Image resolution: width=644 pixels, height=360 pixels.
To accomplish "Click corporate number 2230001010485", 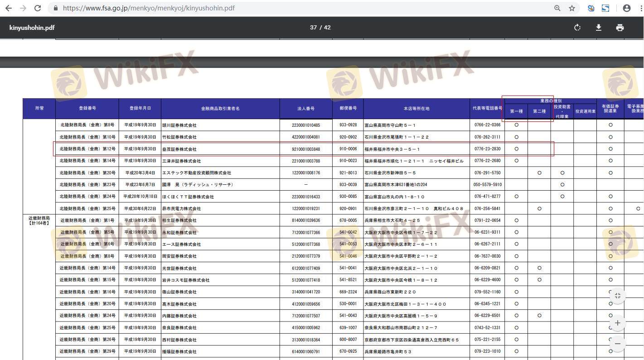I will tap(306, 125).
